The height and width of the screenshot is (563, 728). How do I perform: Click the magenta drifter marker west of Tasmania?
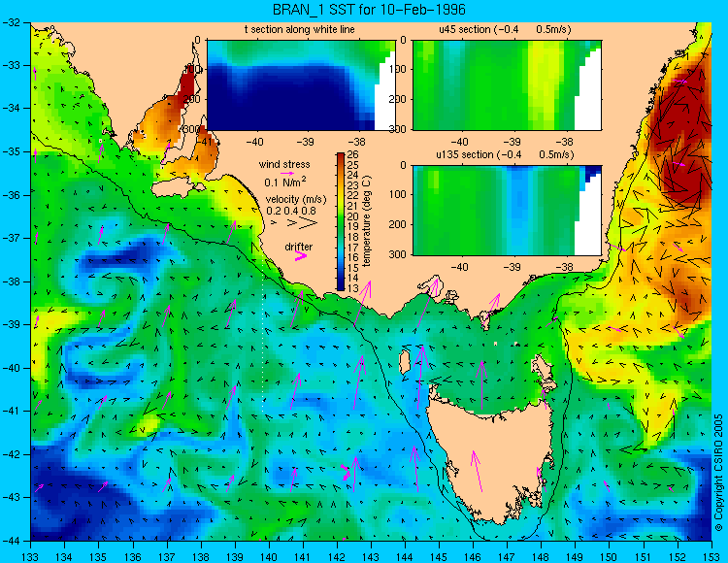coord(345,473)
